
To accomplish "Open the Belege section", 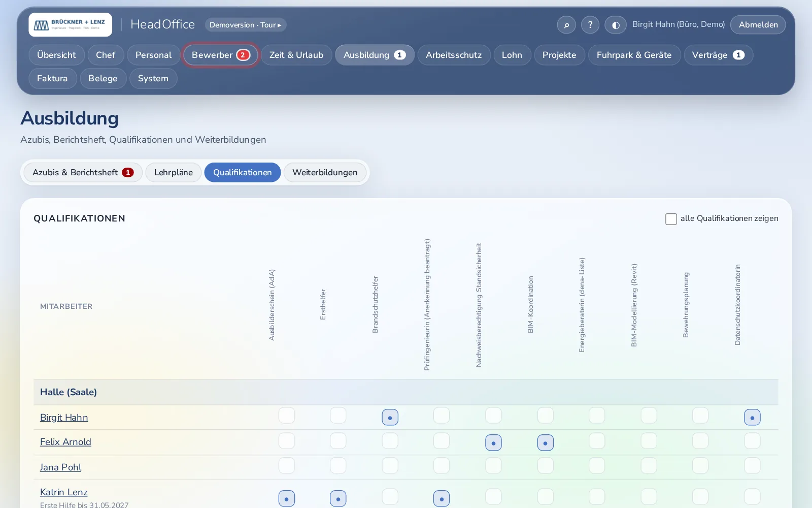I will [x=103, y=78].
